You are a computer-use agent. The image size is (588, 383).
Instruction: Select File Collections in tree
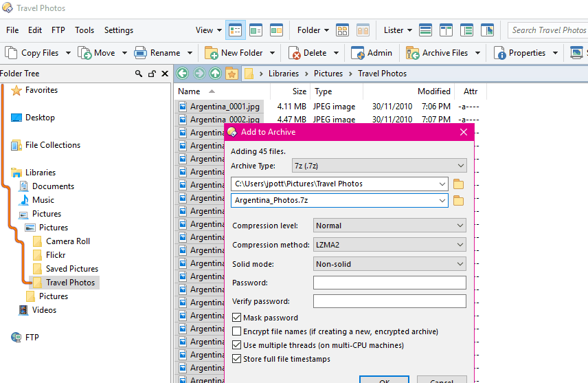click(52, 145)
